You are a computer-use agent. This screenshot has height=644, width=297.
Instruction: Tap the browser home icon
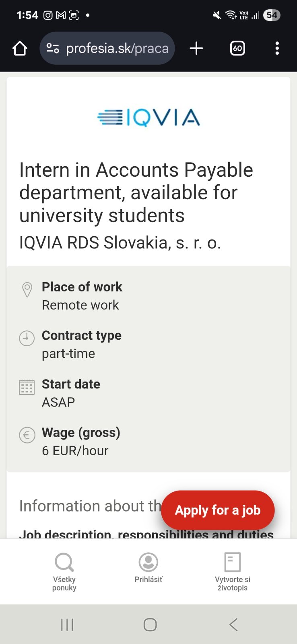point(20,49)
